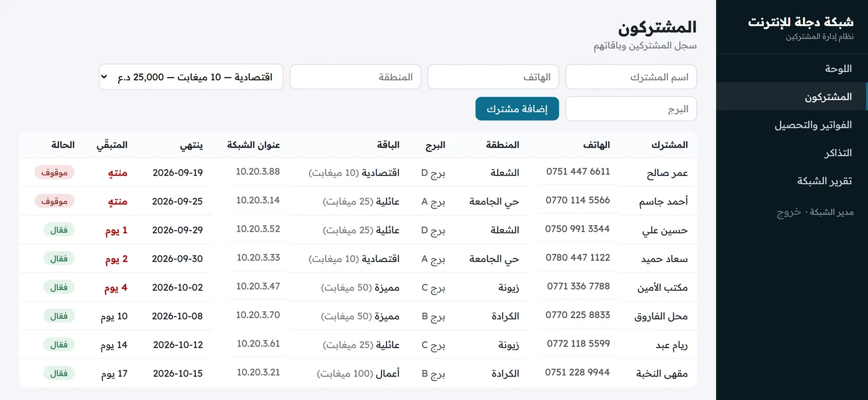This screenshot has height=400, width=868.
Task: Click package أعمال (100 ميغابت)
Action: [359, 373]
